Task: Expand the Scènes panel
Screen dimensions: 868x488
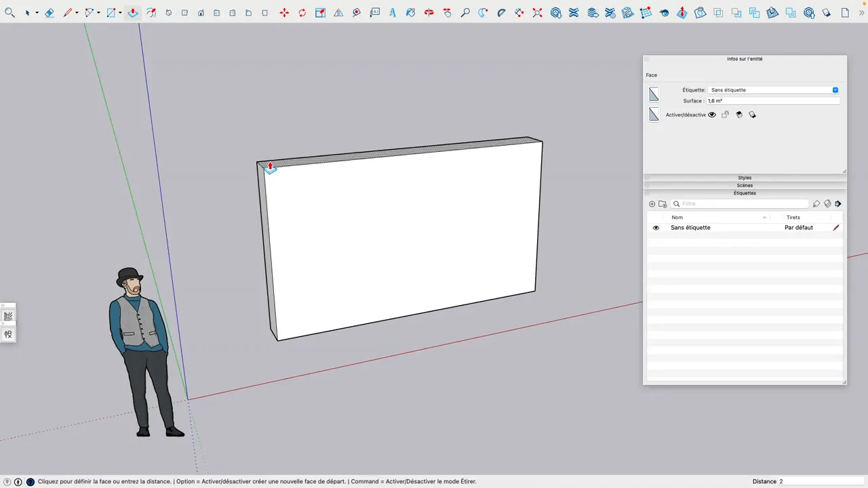Action: (745, 185)
